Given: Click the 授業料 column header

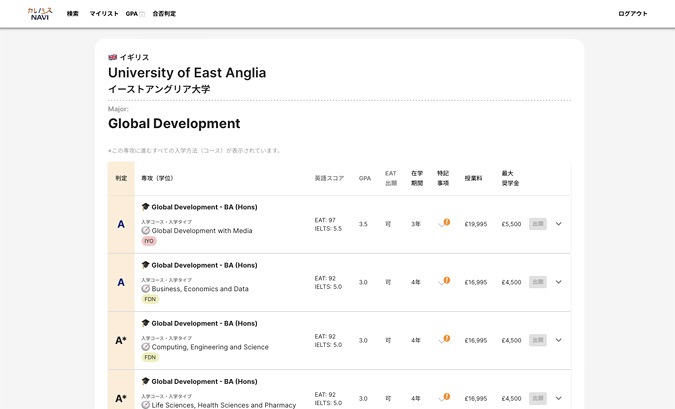Looking at the screenshot, I should coord(473,178).
